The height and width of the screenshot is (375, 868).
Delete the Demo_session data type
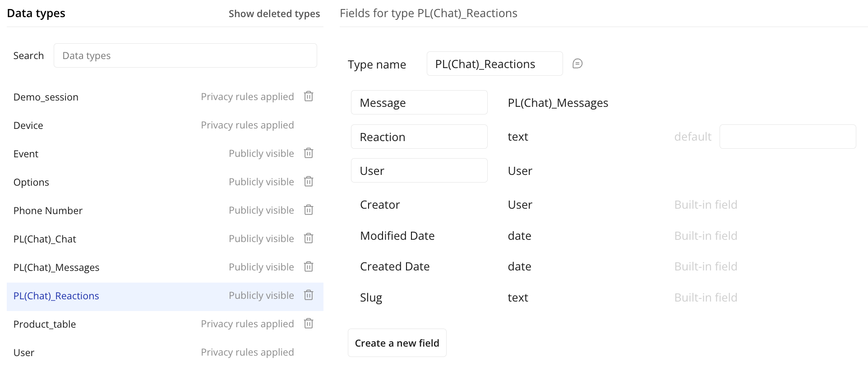309,96
